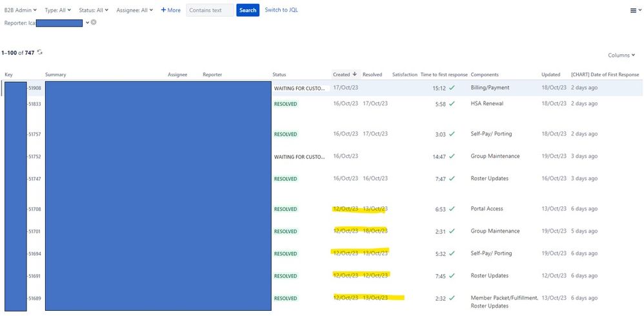Viewport: 644px width, 316px height.
Task: Click the SLA checkmark next to 5:58
Action: [452, 103]
